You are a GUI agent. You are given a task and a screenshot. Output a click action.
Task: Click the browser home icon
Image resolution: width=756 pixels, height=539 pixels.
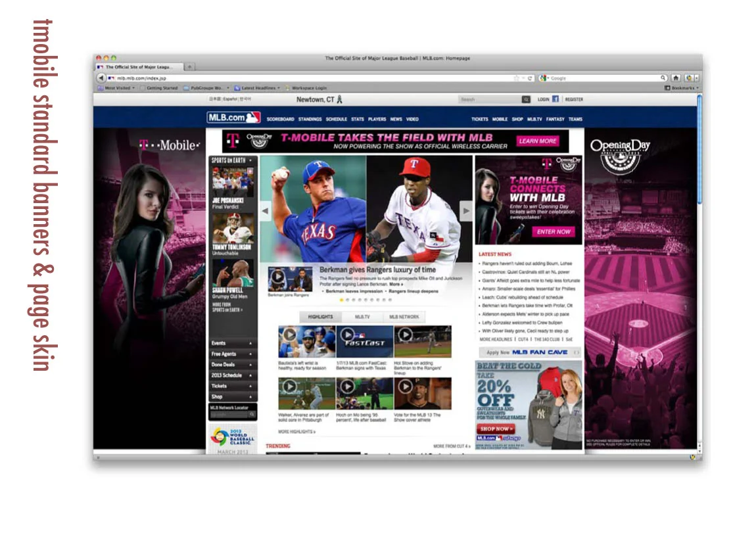tap(676, 78)
